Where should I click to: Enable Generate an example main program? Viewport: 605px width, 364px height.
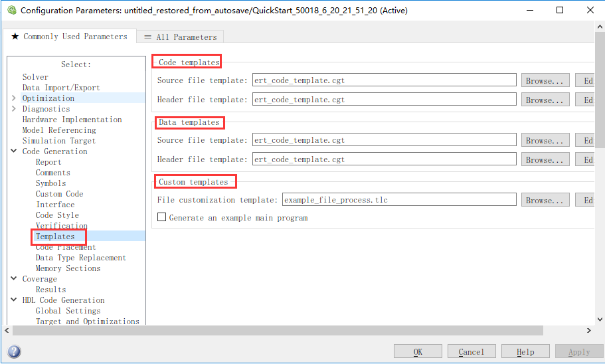161,217
